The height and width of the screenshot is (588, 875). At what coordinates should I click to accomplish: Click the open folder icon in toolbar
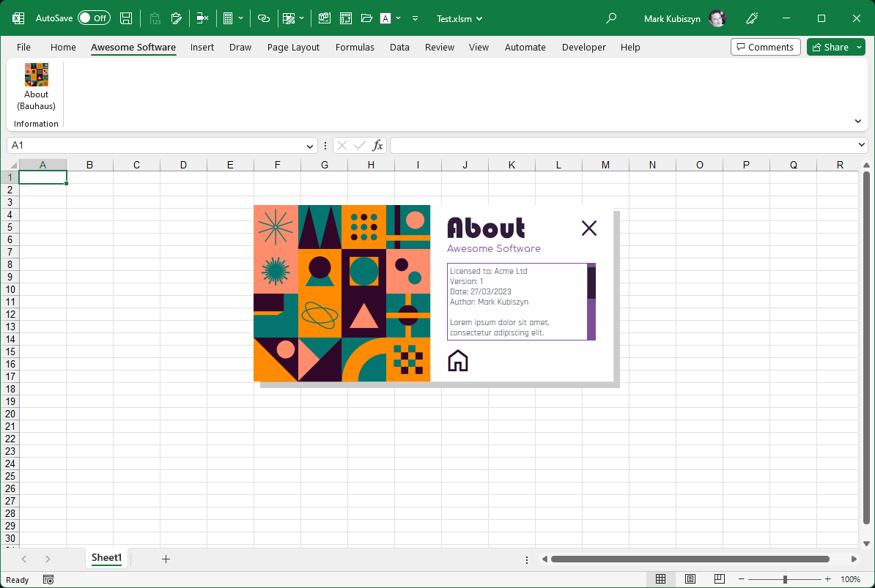coord(367,18)
